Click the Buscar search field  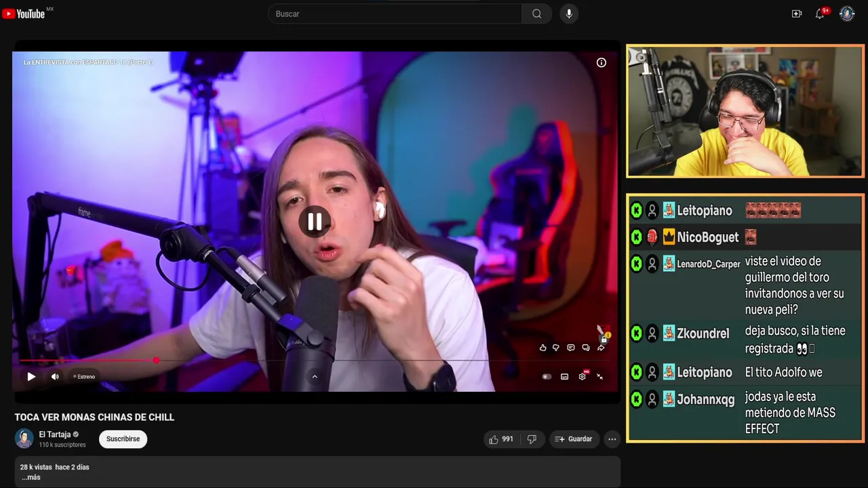pos(395,14)
